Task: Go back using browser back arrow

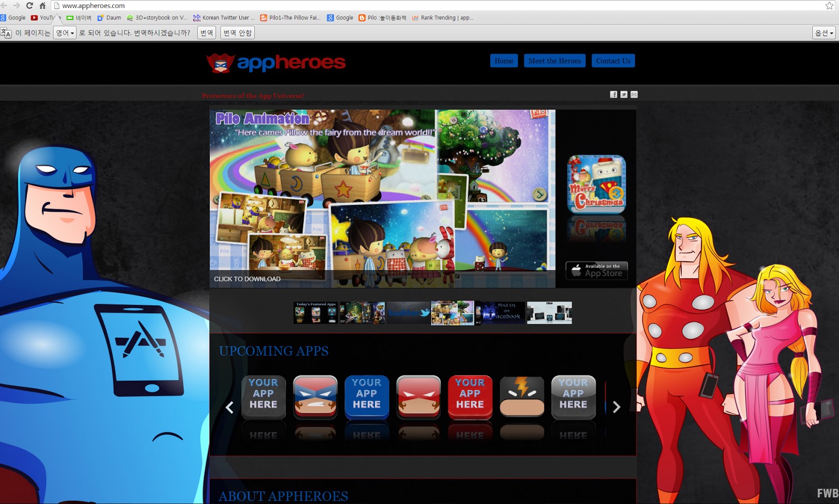Action: point(3,5)
